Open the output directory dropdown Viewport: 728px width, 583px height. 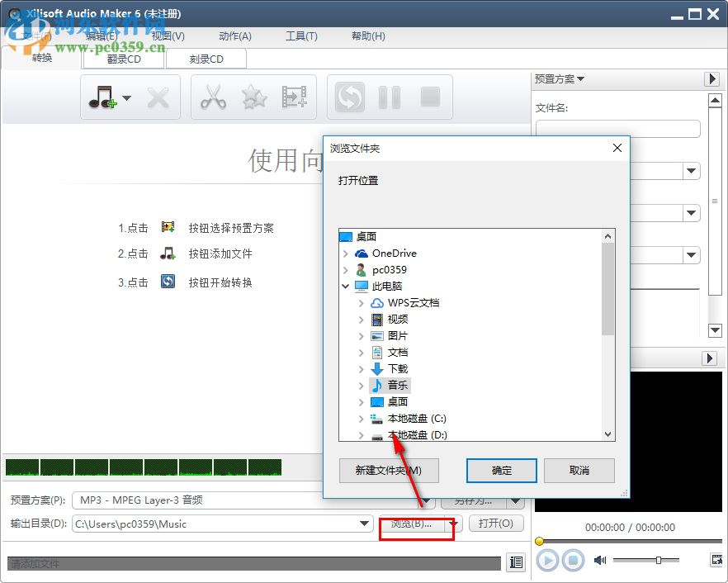point(363,524)
